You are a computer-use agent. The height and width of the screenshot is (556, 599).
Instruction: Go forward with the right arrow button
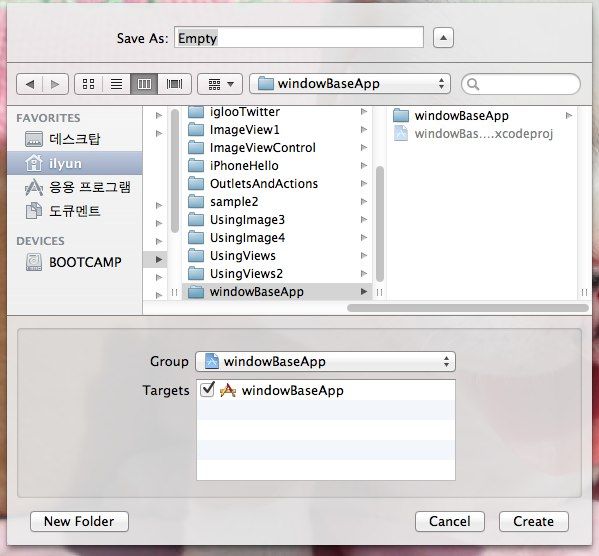[x=55, y=84]
